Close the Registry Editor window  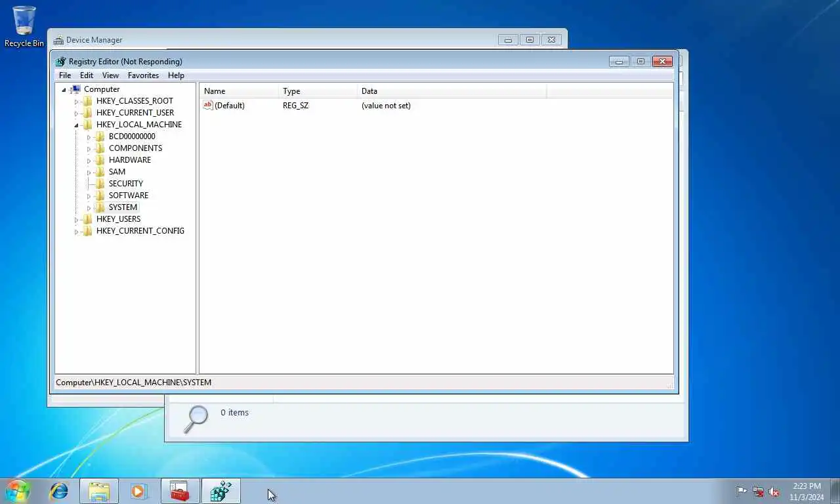coord(662,62)
